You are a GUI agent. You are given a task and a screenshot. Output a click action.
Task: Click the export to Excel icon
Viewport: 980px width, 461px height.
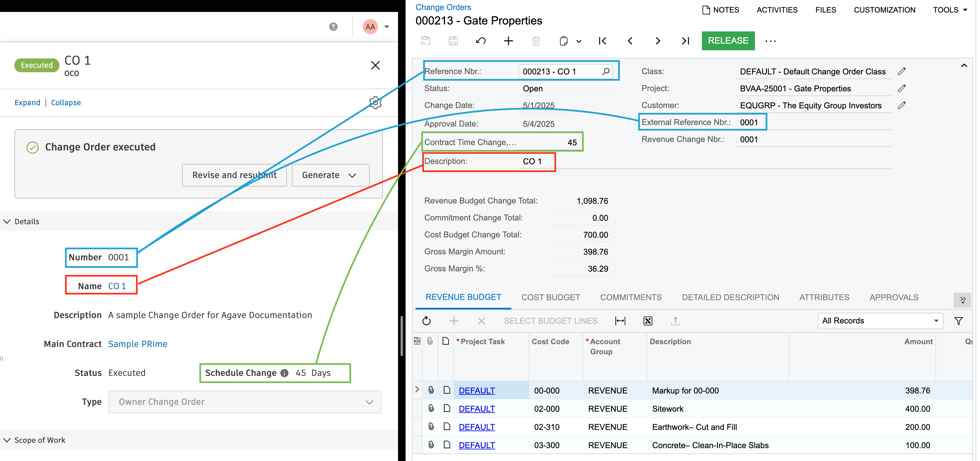coord(648,321)
